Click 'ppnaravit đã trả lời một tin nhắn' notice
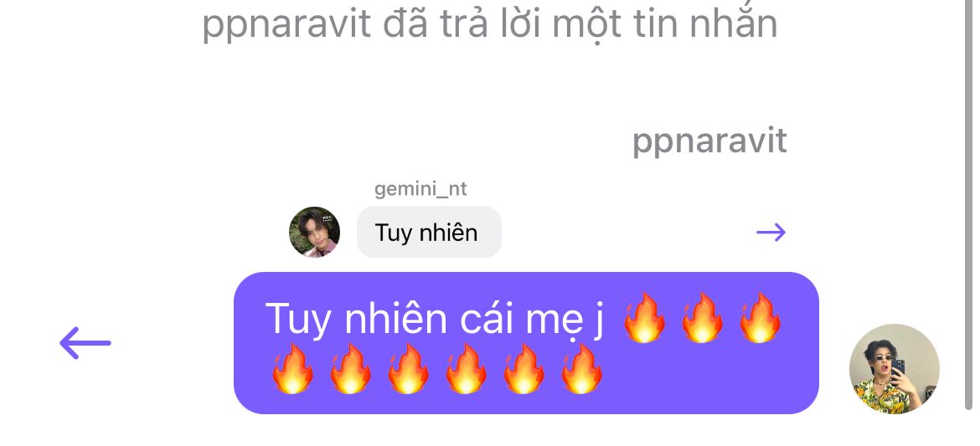980x446 pixels. tap(490, 24)
